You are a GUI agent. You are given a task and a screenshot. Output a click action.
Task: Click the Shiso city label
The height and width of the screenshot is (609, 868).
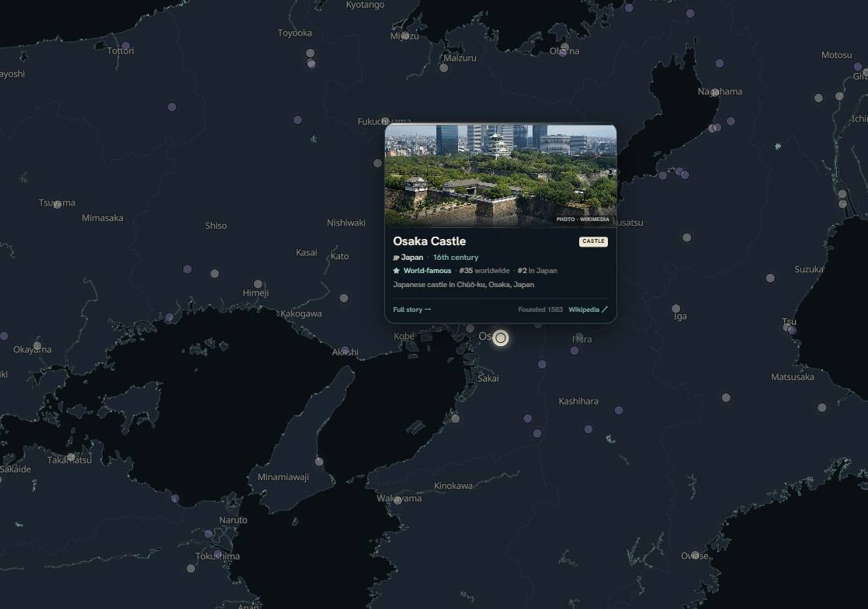216,226
